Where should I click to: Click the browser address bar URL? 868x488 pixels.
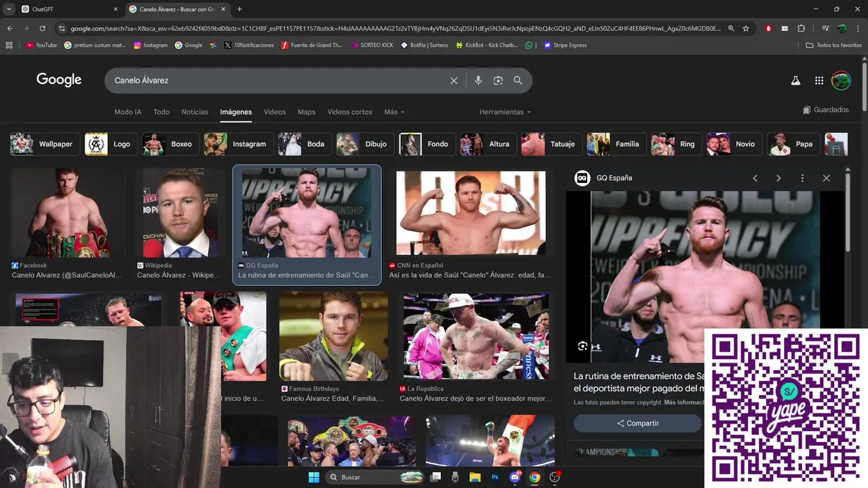395,28
